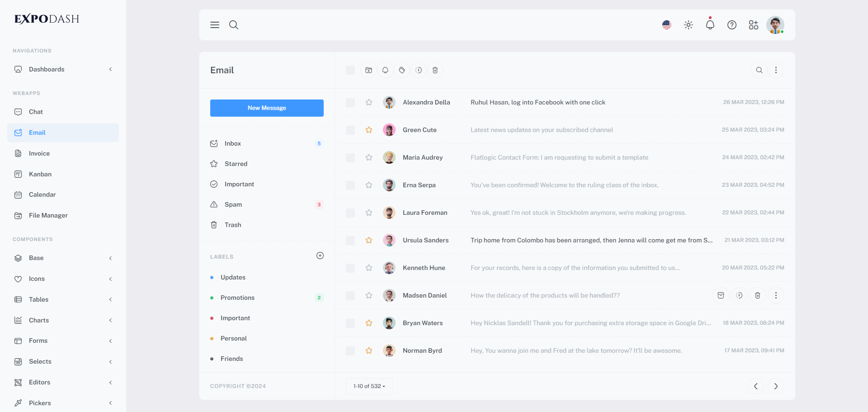
Task: Check the checkbox on Alexandra Della's email
Action: pyautogui.click(x=350, y=102)
